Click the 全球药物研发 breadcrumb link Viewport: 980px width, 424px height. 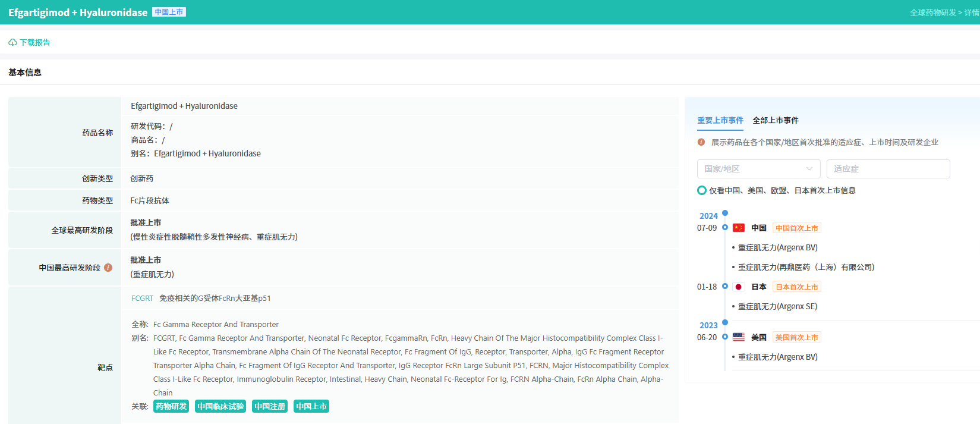(932, 12)
